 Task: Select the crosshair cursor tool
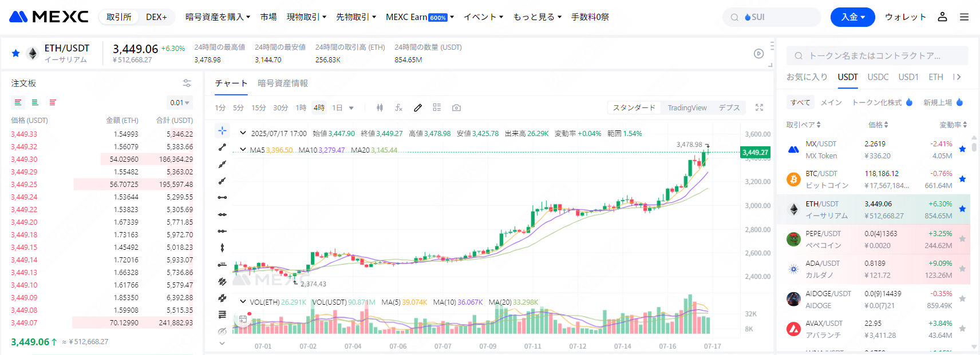tap(222, 130)
